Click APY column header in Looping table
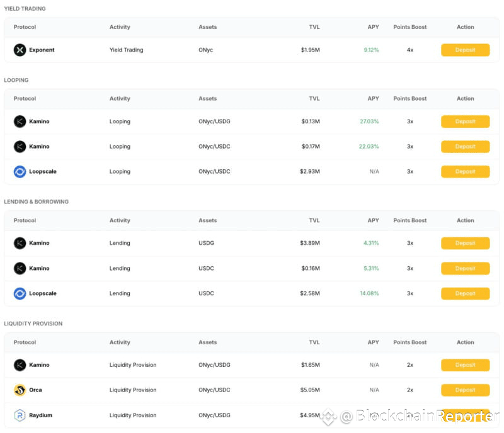This screenshot has width=504, height=433. [x=373, y=99]
